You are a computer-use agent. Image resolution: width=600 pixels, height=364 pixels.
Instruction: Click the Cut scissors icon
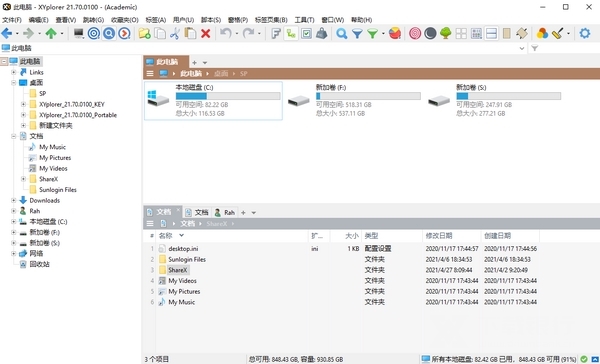(x=175, y=34)
